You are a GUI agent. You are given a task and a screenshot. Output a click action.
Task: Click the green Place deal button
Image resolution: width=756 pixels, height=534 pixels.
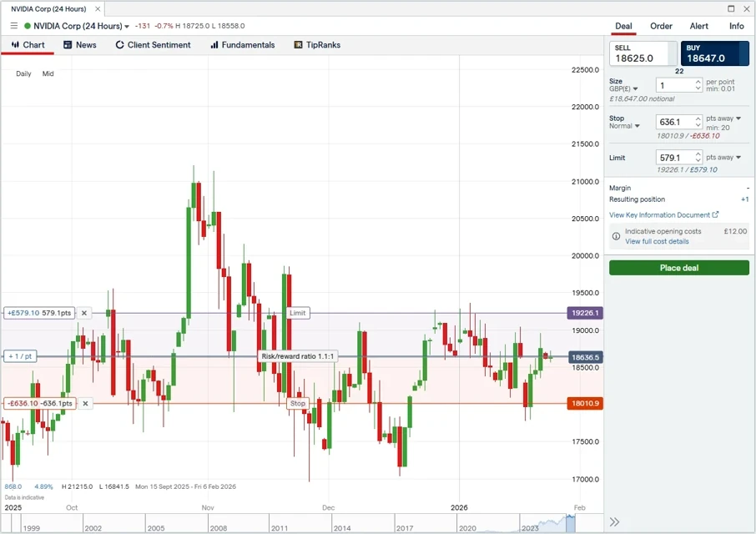(679, 268)
